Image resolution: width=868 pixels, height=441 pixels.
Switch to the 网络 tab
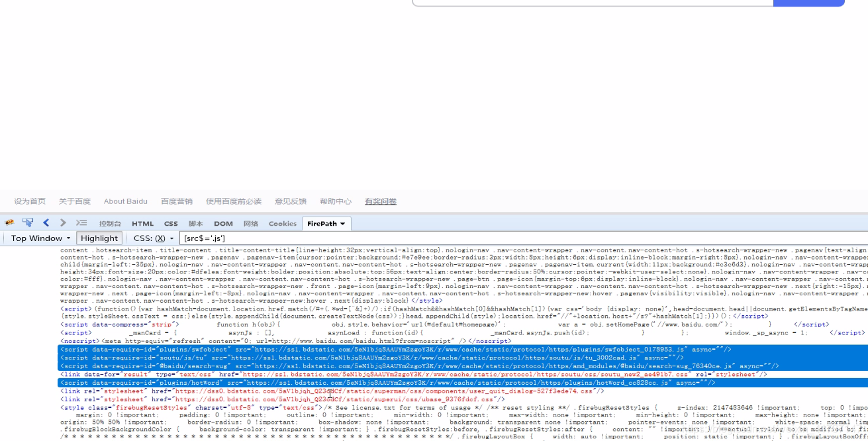pyautogui.click(x=251, y=224)
